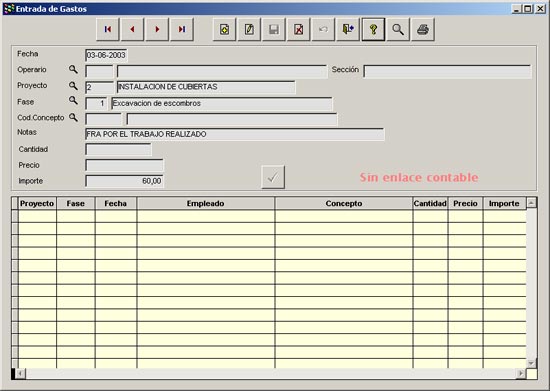Viewport: 550px width, 391px height.
Task: Delete the current record
Action: 299,29
